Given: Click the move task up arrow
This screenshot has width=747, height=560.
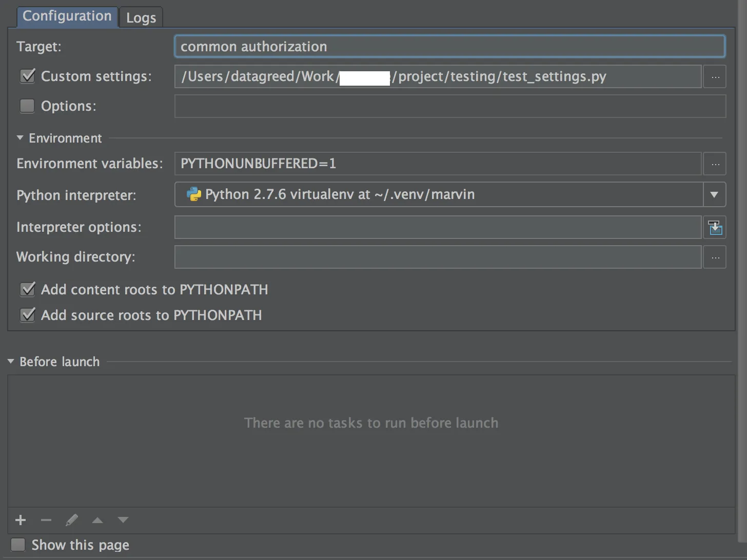Looking at the screenshot, I should (97, 520).
